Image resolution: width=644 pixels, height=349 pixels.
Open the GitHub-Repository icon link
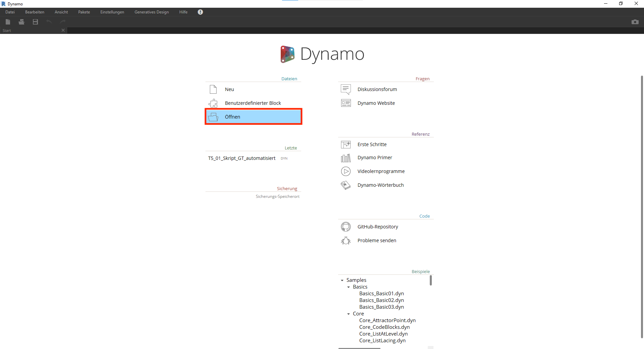coord(346,227)
